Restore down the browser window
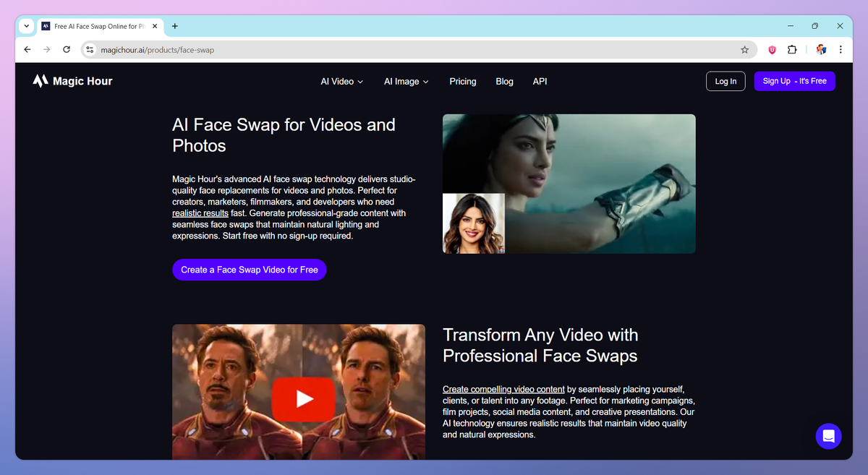The height and width of the screenshot is (475, 868). (x=814, y=26)
